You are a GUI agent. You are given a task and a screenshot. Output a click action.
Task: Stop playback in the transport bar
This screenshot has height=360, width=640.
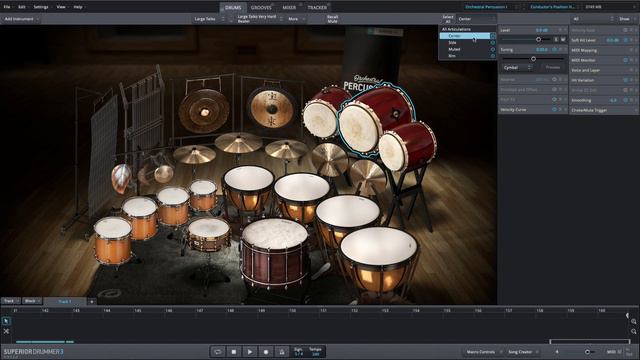(x=233, y=351)
